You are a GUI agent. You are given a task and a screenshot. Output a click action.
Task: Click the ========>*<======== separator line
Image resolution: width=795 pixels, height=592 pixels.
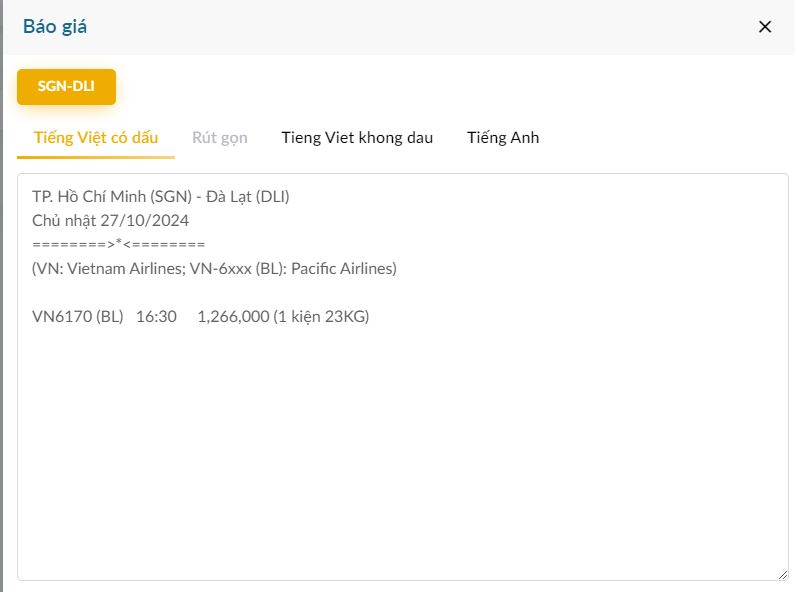point(118,244)
